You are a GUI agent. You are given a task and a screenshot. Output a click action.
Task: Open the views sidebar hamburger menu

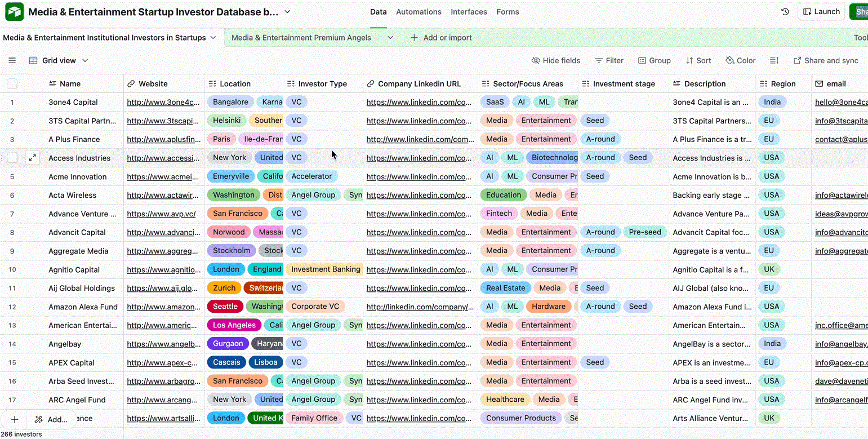[12, 60]
